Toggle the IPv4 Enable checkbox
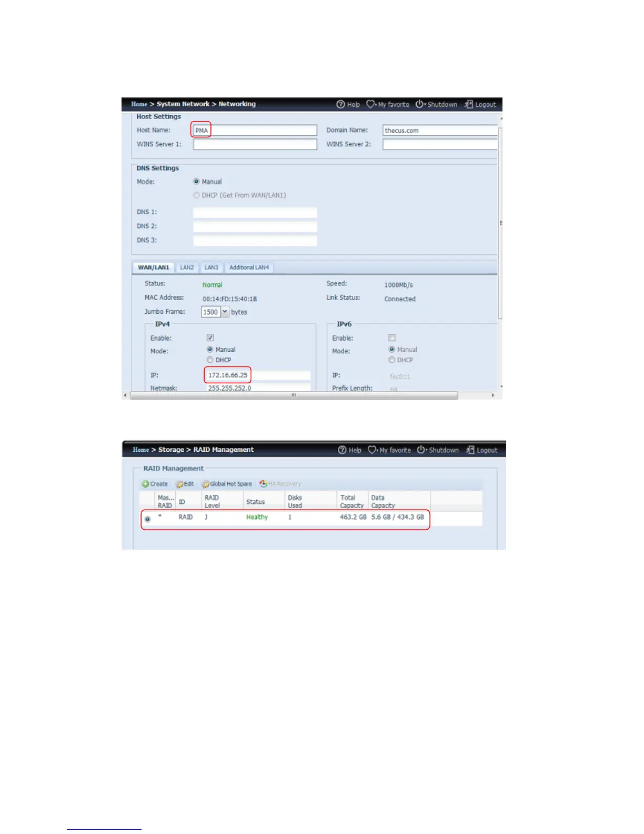The image size is (644, 834). click(210, 337)
